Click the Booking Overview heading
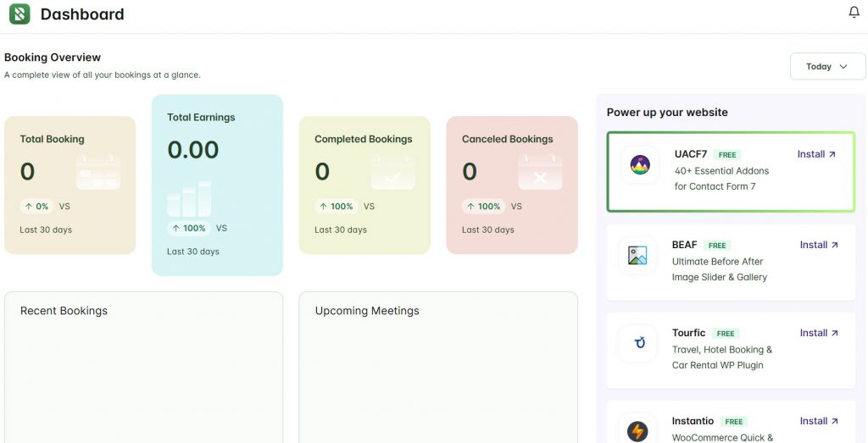The image size is (868, 443). pos(53,58)
